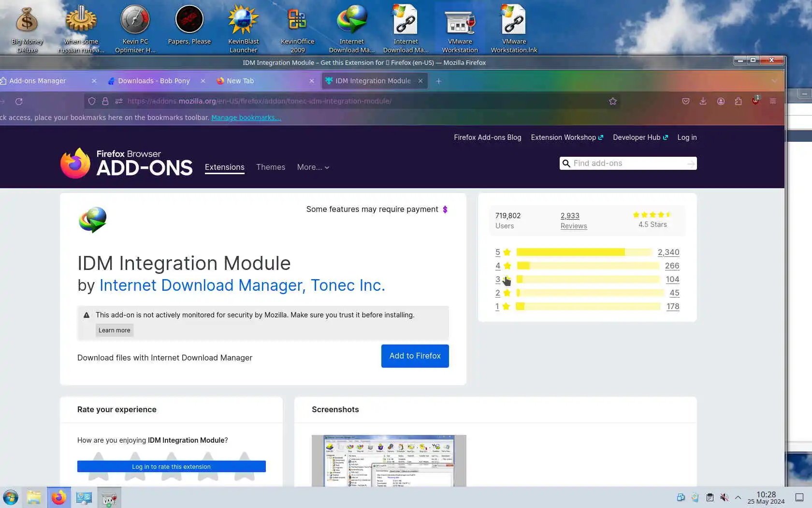Close the New Tab tab

(312, 81)
